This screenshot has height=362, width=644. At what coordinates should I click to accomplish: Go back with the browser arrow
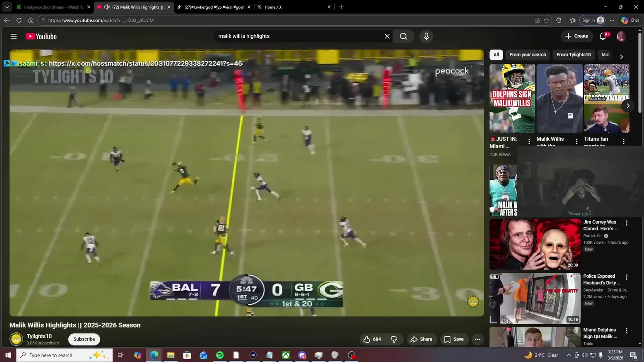(7, 20)
